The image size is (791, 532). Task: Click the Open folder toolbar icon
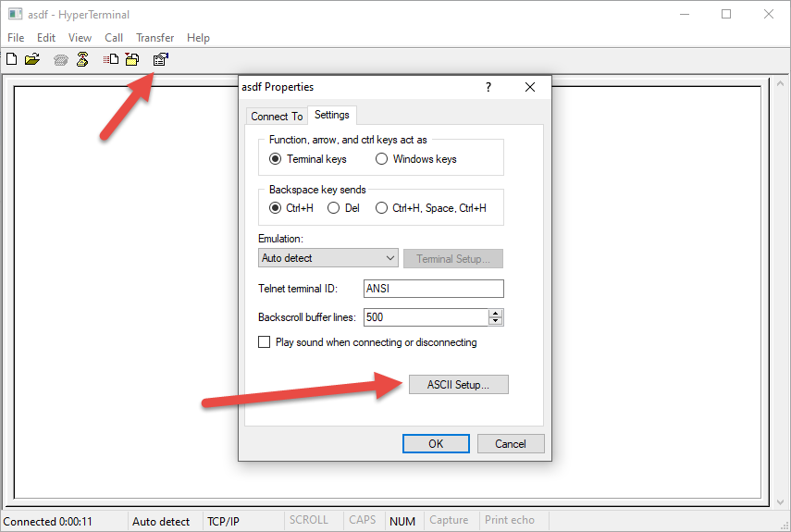tap(32, 59)
